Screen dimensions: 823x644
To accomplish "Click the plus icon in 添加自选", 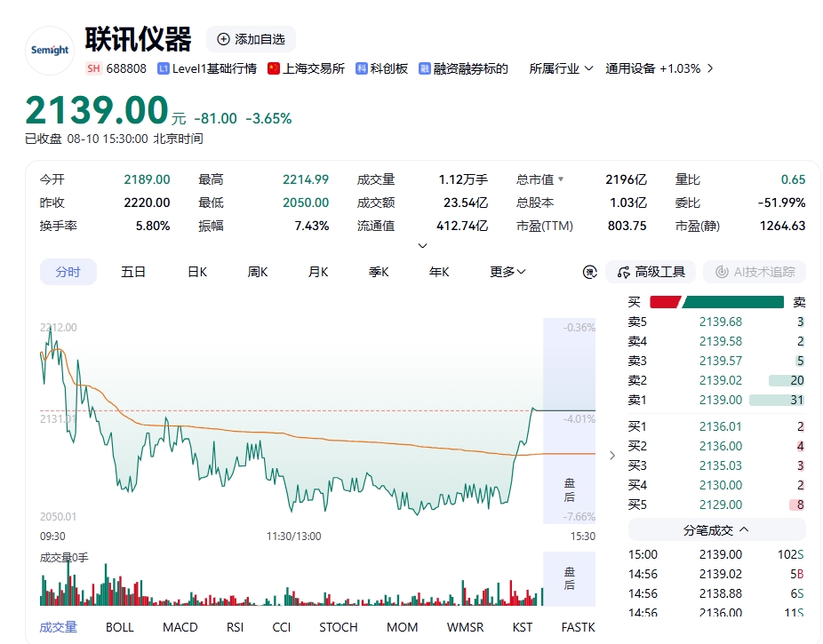I will pos(223,39).
